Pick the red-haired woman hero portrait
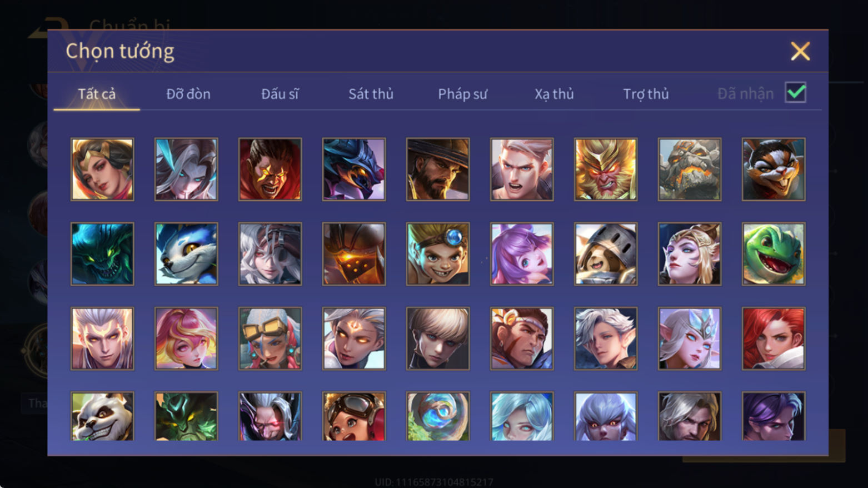868x488 pixels. (x=773, y=338)
